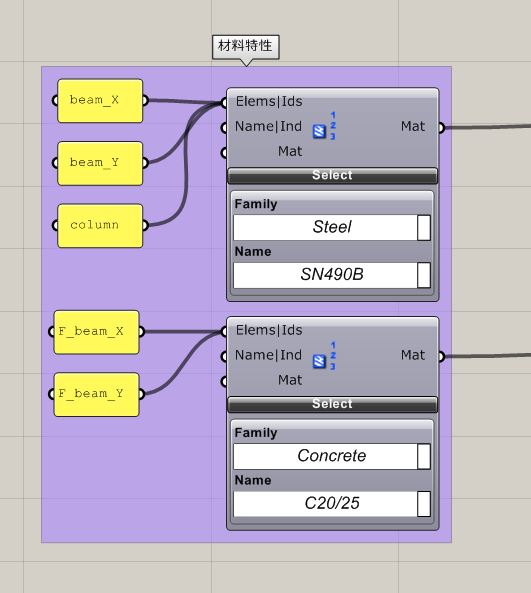Click the output grip of beam_Y node
This screenshot has width=531, height=593.
(145, 163)
